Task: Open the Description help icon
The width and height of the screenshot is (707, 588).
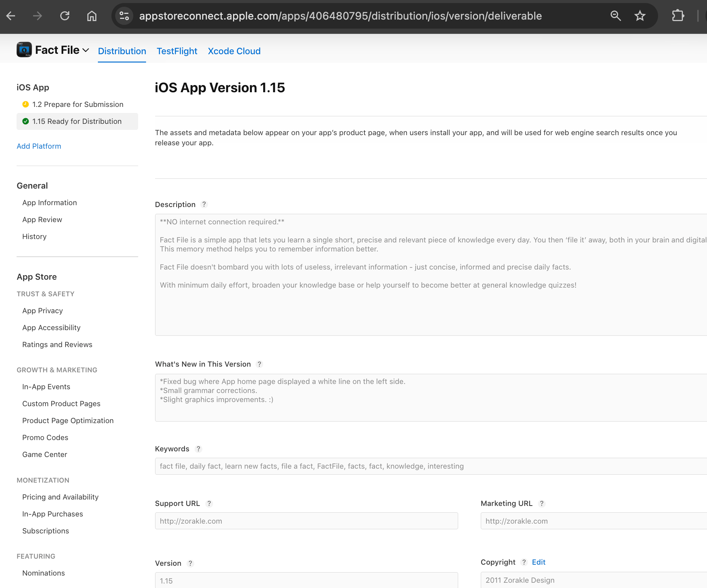Action: [204, 204]
